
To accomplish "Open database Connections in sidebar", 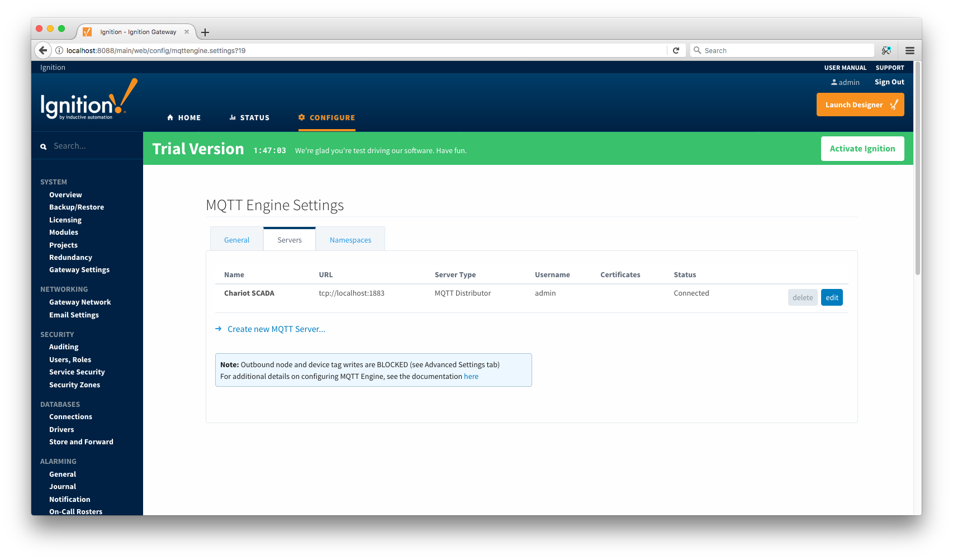I will [70, 417].
